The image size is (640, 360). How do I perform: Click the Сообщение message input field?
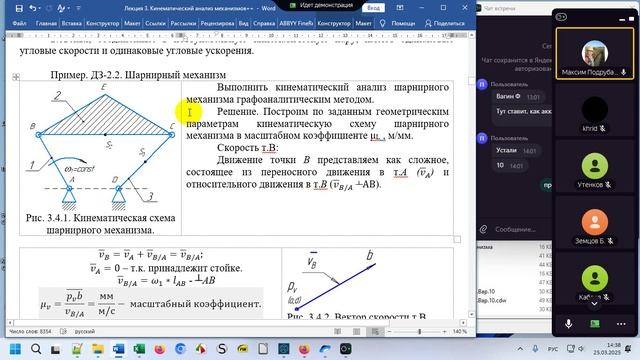(x=515, y=229)
